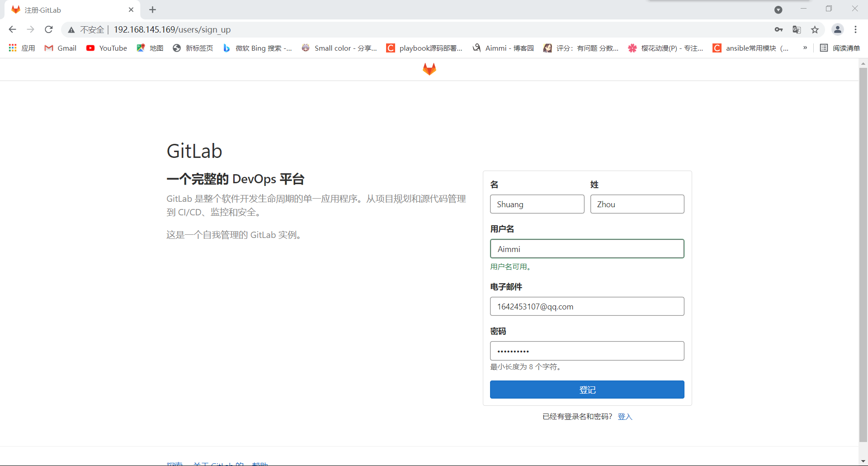Open the Small color bookmark
Image resolution: width=868 pixels, height=466 pixels.
(x=339, y=48)
